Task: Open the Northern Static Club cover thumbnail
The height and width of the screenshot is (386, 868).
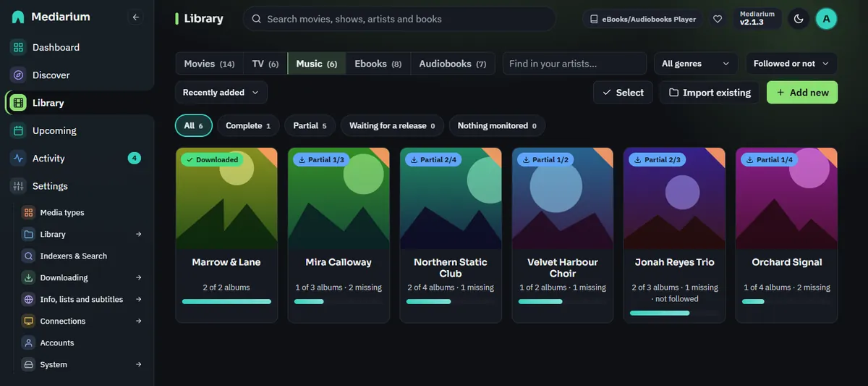Action: point(451,198)
